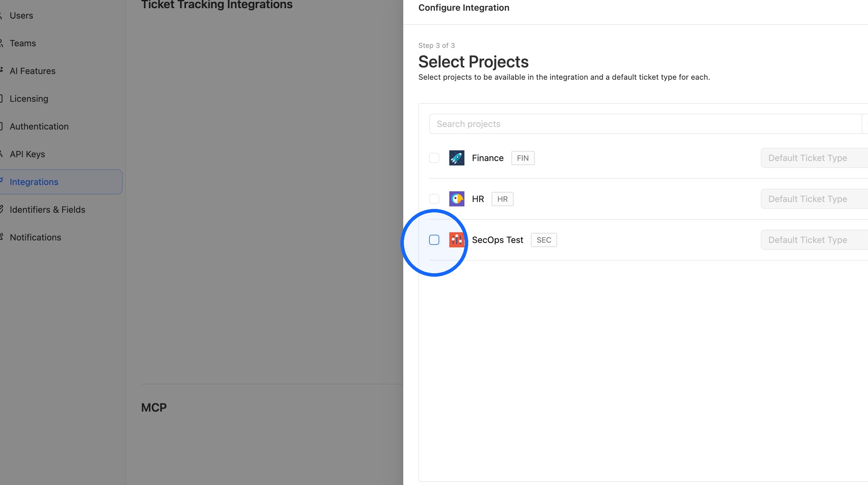Click the SecOps Test project name

click(x=497, y=240)
